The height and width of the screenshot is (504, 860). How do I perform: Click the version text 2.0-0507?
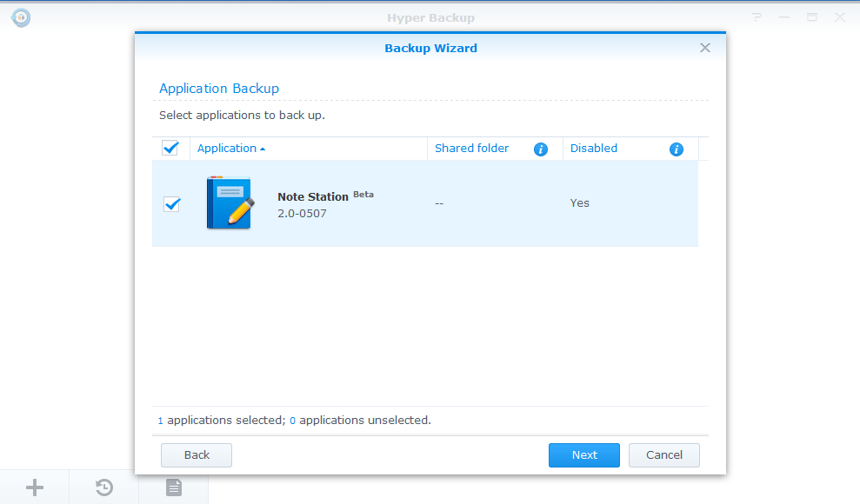(x=302, y=214)
